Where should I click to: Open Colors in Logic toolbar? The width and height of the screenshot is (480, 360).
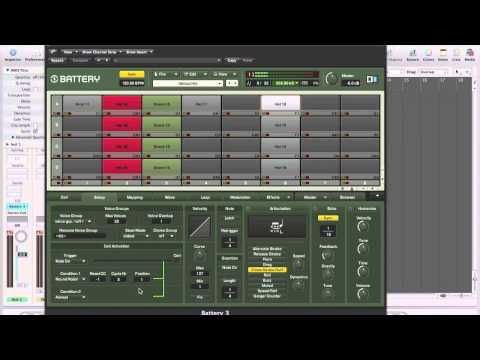pos(428,55)
